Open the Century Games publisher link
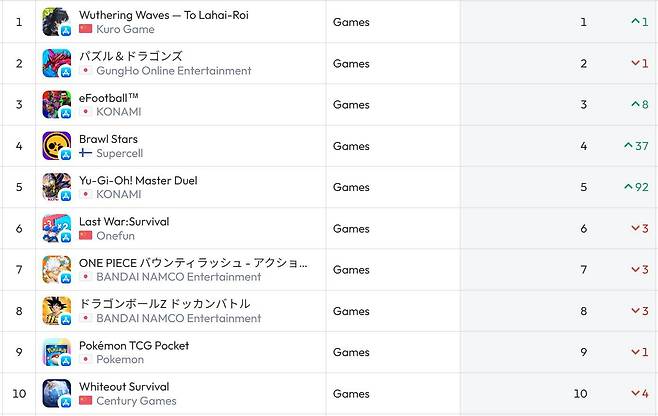The width and height of the screenshot is (658, 416). coord(135,401)
